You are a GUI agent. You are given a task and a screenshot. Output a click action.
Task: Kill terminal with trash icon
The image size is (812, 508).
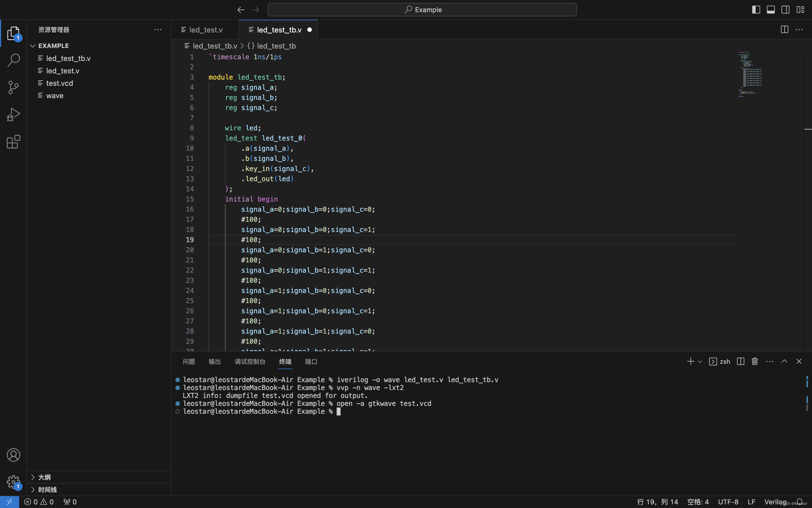pos(755,362)
